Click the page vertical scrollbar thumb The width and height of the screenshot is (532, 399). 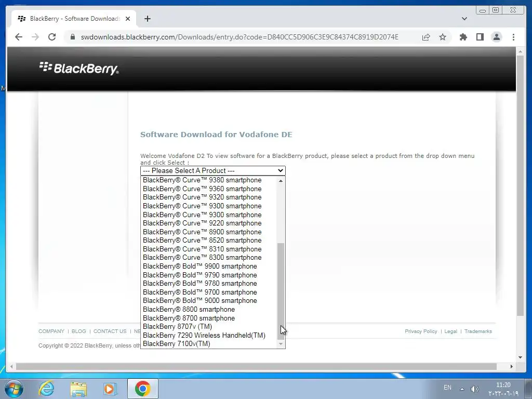tap(520, 185)
